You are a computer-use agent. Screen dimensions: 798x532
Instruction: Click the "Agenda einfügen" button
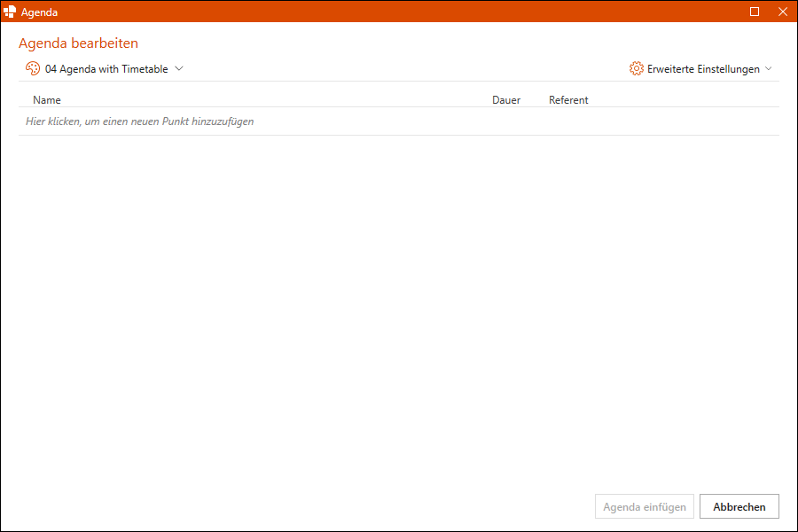click(645, 507)
